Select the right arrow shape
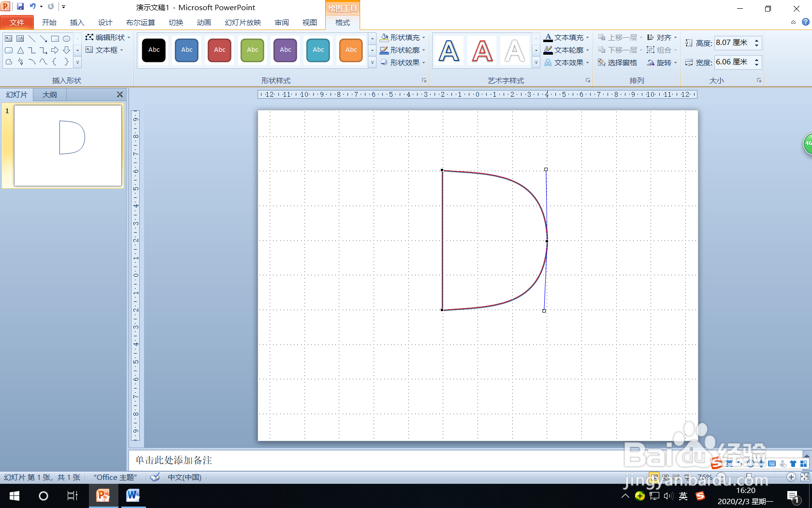 (55, 50)
